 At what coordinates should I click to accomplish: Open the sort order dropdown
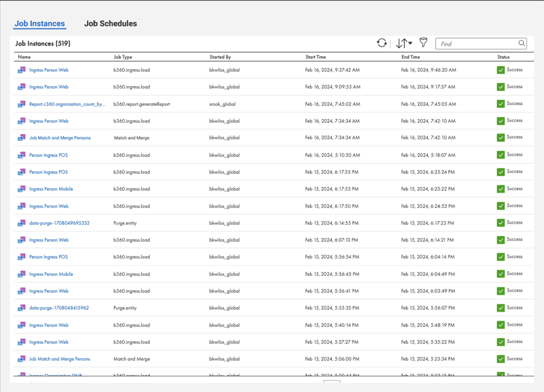[404, 43]
